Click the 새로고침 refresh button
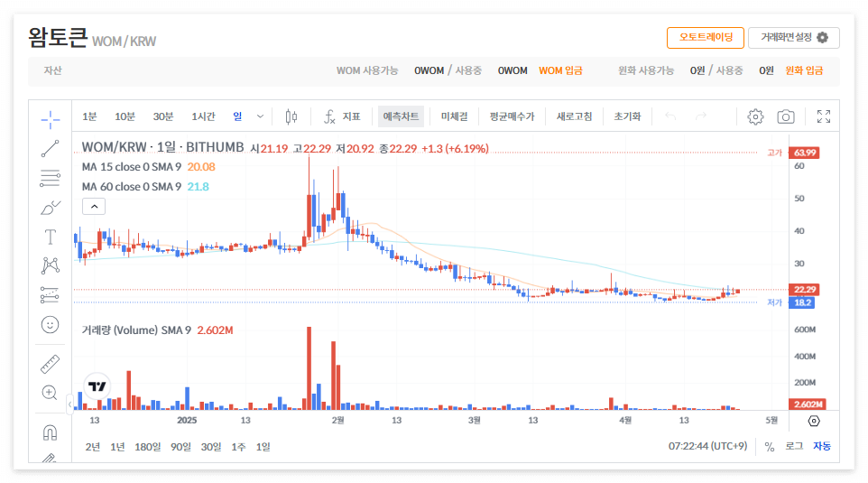The height and width of the screenshot is (483, 868). pos(574,116)
